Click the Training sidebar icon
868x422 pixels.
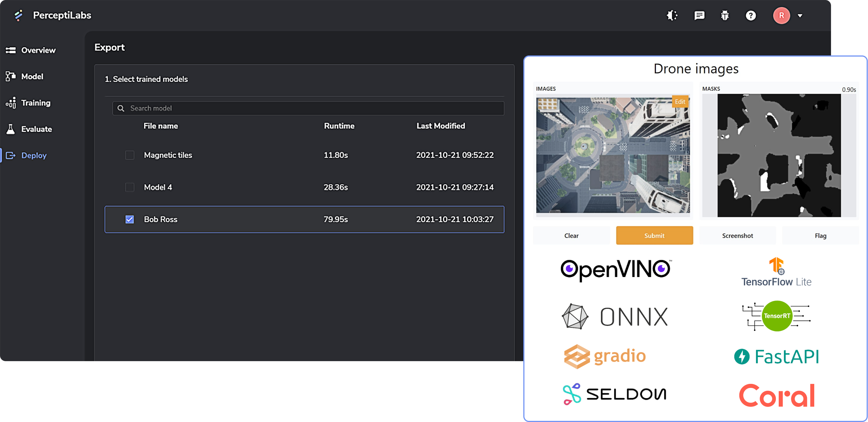point(11,103)
